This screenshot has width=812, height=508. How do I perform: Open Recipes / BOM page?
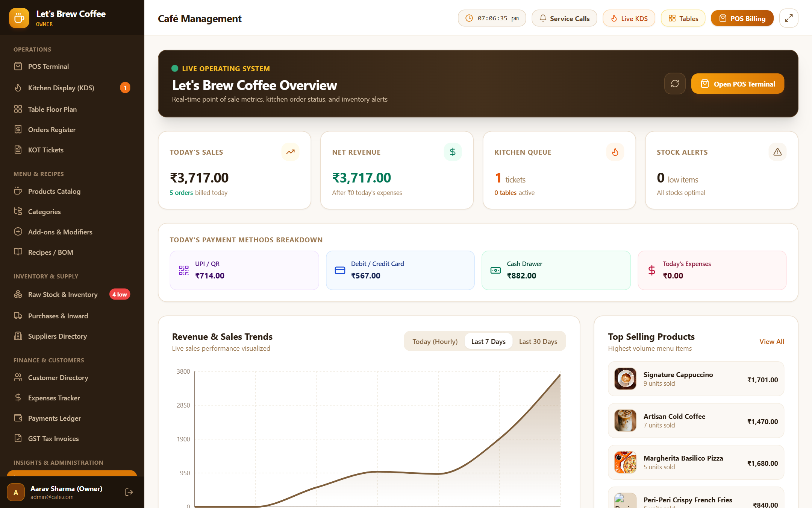(x=72, y=252)
